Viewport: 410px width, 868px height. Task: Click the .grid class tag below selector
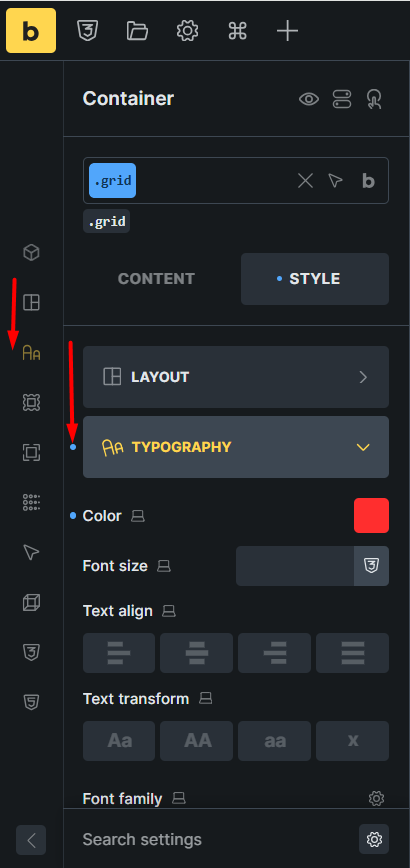click(107, 221)
